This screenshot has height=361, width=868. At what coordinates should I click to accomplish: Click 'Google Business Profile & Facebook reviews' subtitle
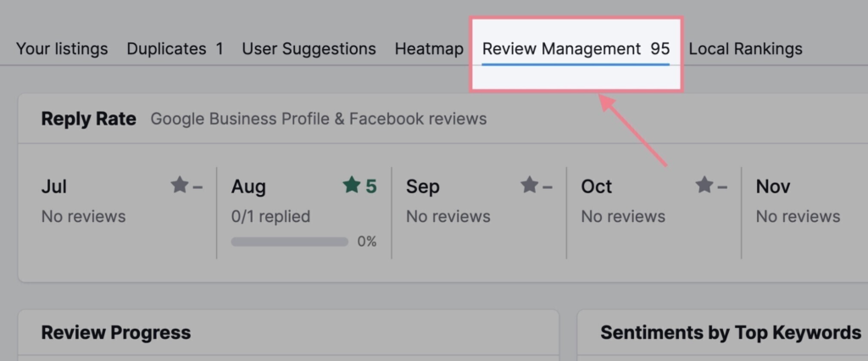319,119
